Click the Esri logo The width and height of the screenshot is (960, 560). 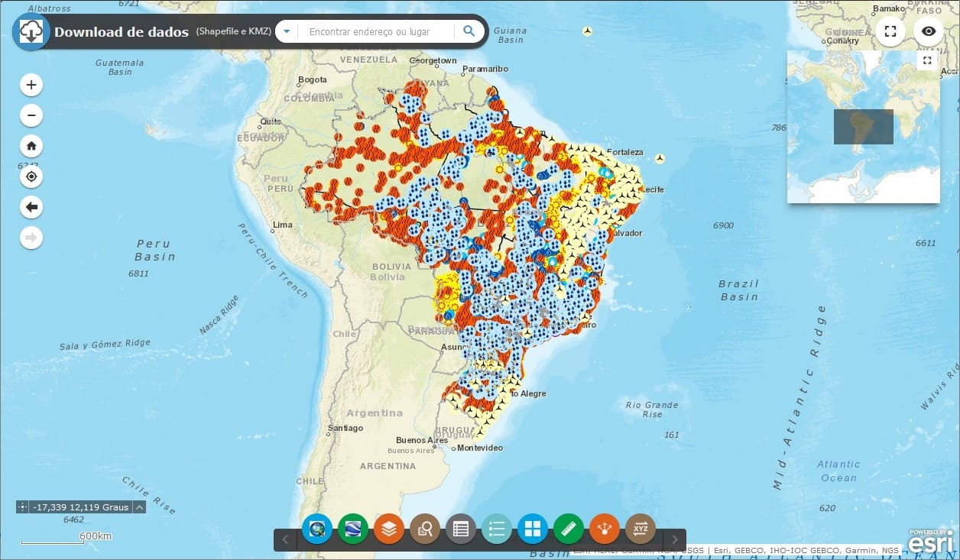pos(930,541)
